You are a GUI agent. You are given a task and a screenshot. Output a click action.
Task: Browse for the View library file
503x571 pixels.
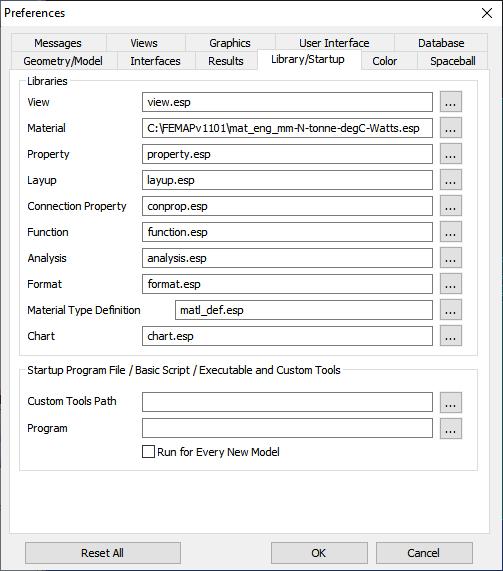pyautogui.click(x=451, y=102)
